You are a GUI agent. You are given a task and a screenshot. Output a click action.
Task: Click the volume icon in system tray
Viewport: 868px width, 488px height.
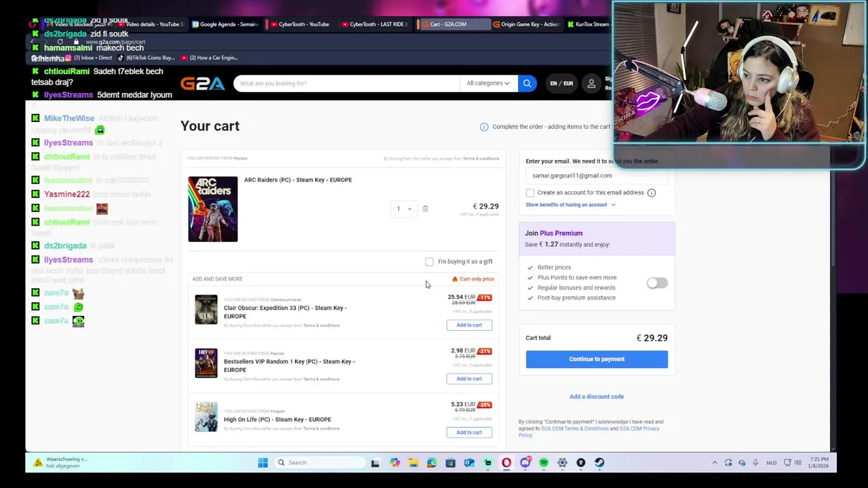pyautogui.click(x=797, y=463)
